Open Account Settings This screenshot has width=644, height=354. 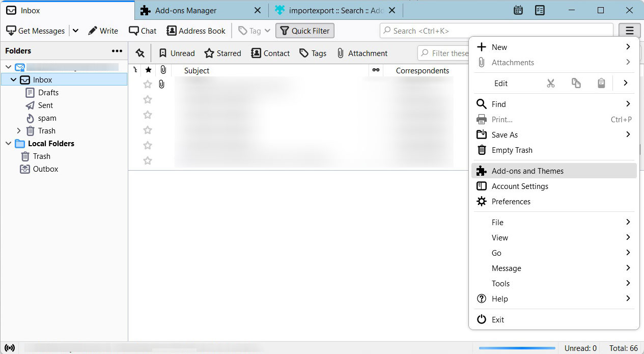coord(554,186)
